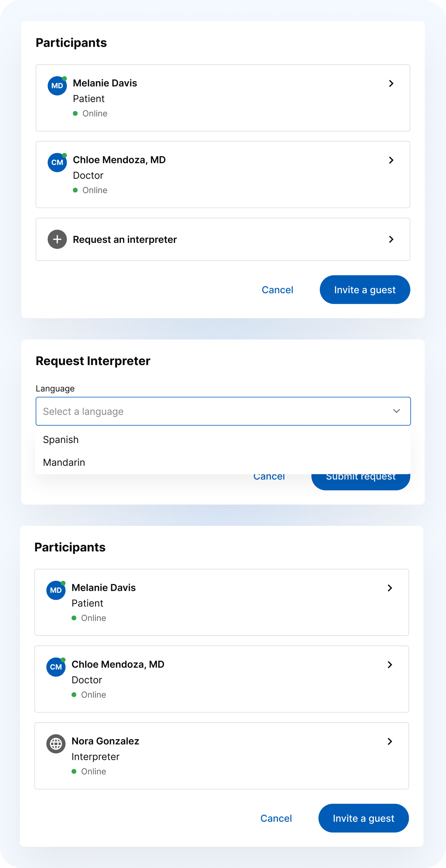The image size is (446, 868).
Task: Click Chloe Mendoza's CM avatar in upper Participants panel
Action: 57,162
